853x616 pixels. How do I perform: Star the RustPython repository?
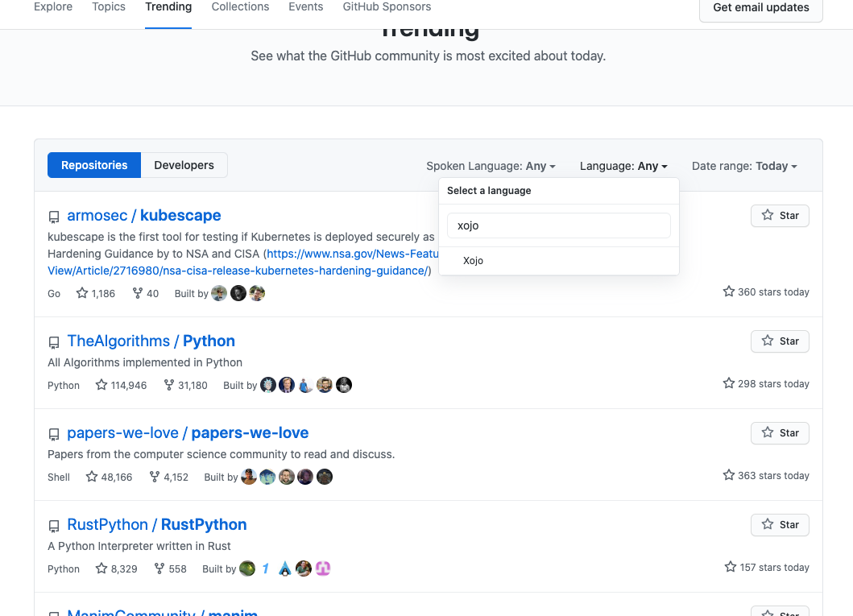(x=780, y=524)
